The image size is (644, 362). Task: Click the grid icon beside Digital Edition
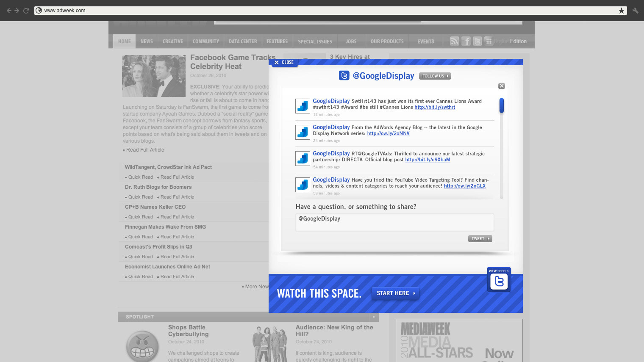[x=489, y=41]
